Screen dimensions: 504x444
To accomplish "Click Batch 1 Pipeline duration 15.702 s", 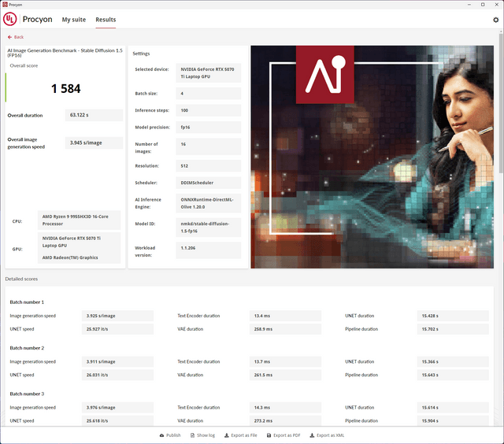I will tap(453, 329).
